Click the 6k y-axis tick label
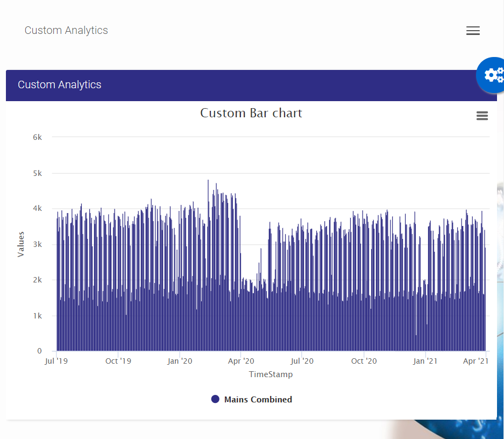The image size is (504, 439). pyautogui.click(x=37, y=137)
